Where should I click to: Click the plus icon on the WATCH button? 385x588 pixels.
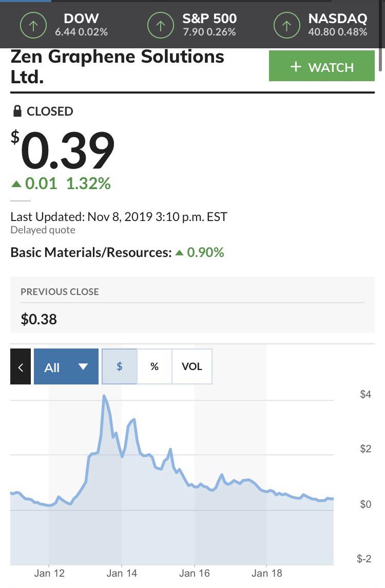tap(295, 66)
